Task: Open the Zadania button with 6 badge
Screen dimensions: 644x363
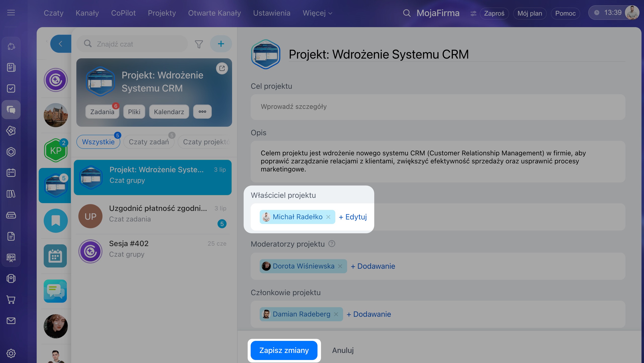Action: point(102,112)
